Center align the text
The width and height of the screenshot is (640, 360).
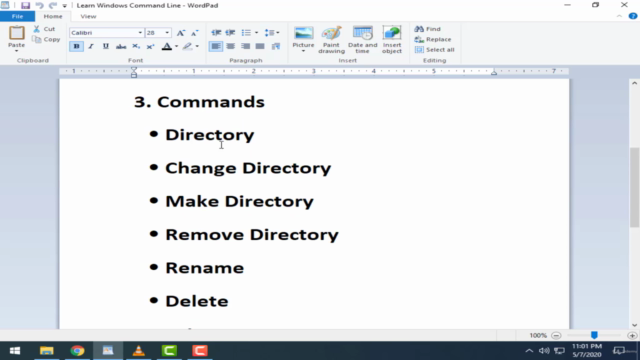pyautogui.click(x=231, y=46)
